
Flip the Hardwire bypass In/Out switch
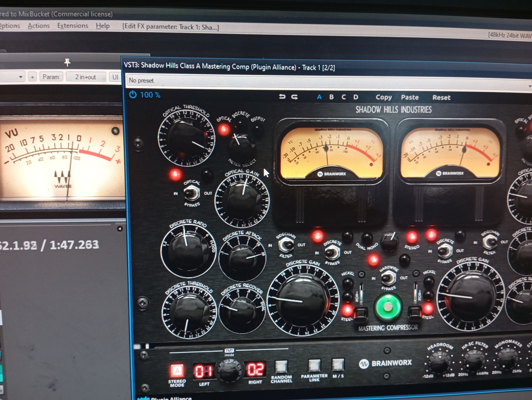388,278
